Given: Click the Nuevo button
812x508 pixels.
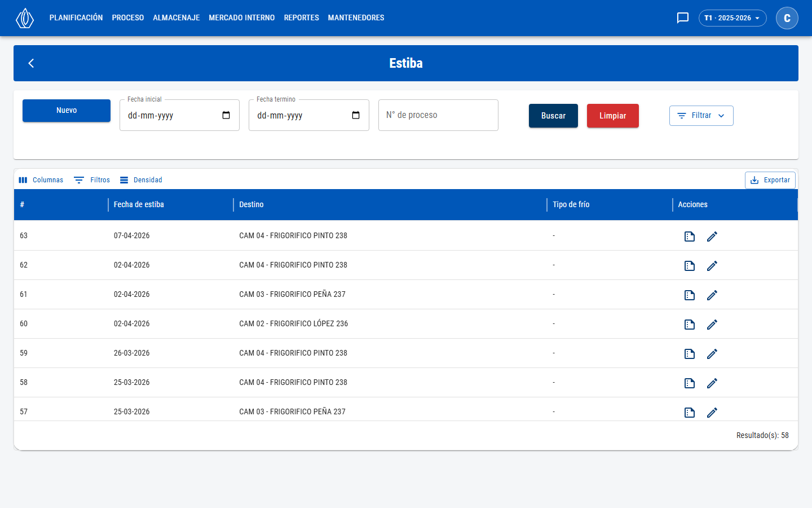Looking at the screenshot, I should click(67, 111).
